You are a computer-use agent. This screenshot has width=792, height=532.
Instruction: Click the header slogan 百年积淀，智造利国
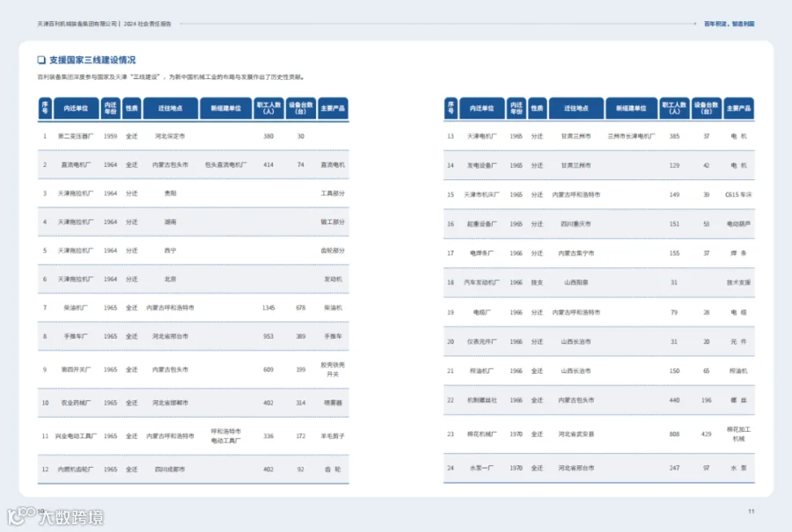[x=729, y=24]
